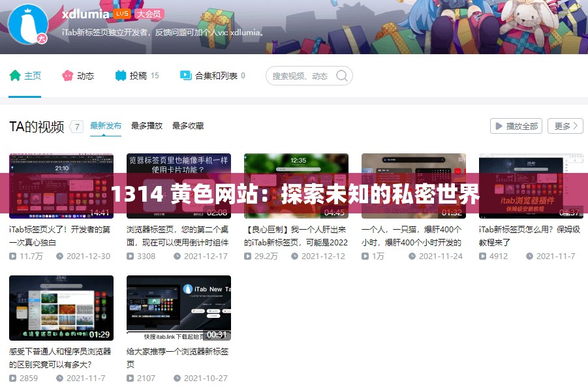588x387 pixels.
Task: Click the video count badge showing 7
Action: pyautogui.click(x=77, y=127)
